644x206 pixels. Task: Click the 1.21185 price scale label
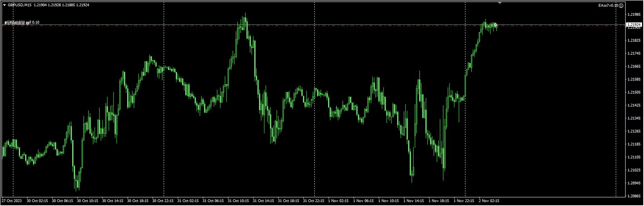(633, 144)
